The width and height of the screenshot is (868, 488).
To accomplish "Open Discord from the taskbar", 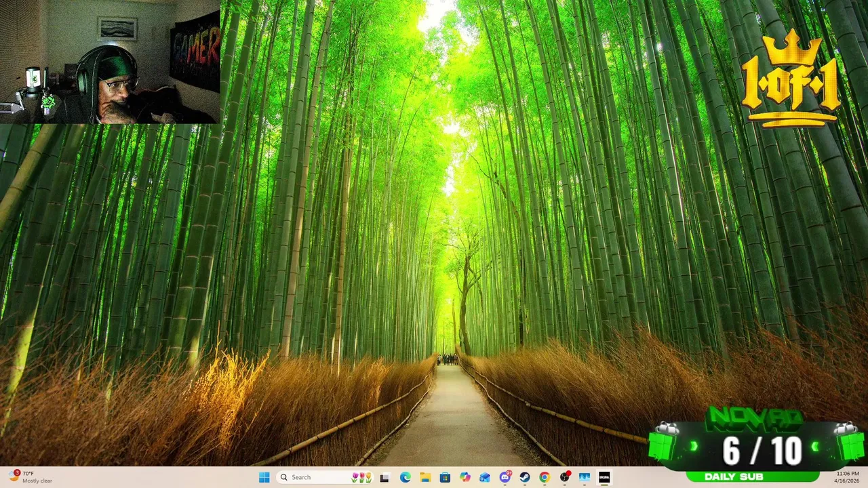I will [505, 477].
